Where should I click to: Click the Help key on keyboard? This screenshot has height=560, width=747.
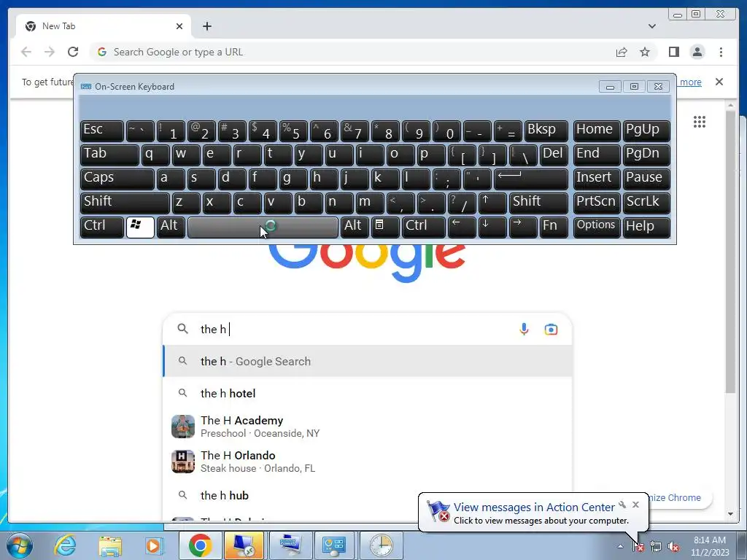pos(646,227)
